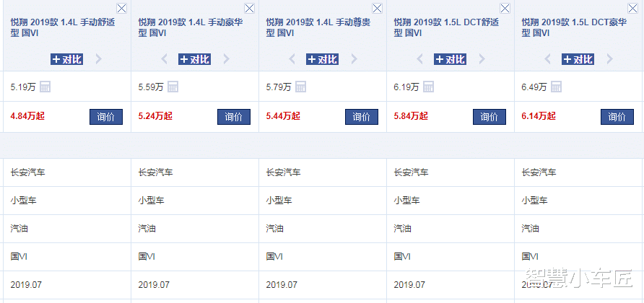Add 1.4L 手动尊贵型 to comparison via +对比
Screen dimensions: 644x303
pyautogui.click(x=323, y=59)
